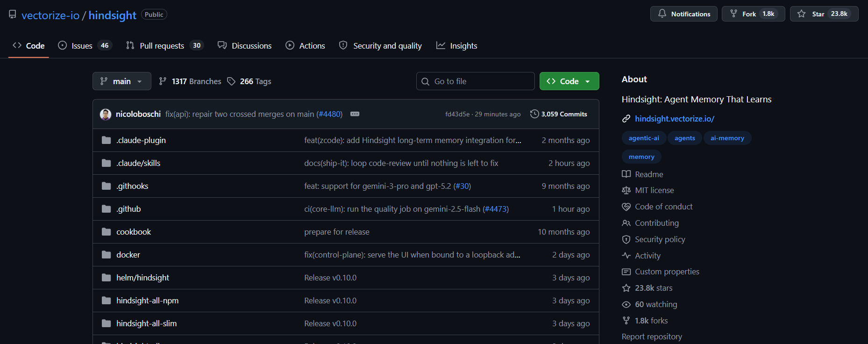Open hindsight-all-slim folder name
This screenshot has width=868, height=344.
click(146, 323)
